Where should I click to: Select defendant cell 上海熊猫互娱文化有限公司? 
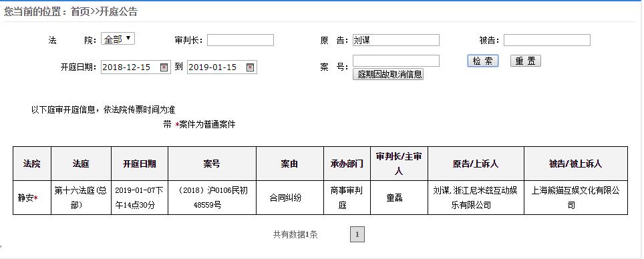click(x=575, y=198)
